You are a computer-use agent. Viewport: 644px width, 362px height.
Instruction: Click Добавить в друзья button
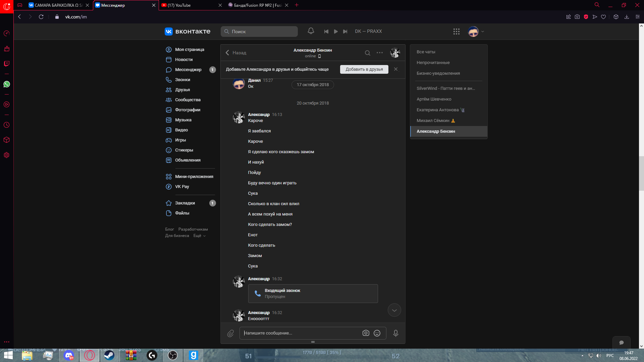coord(364,69)
